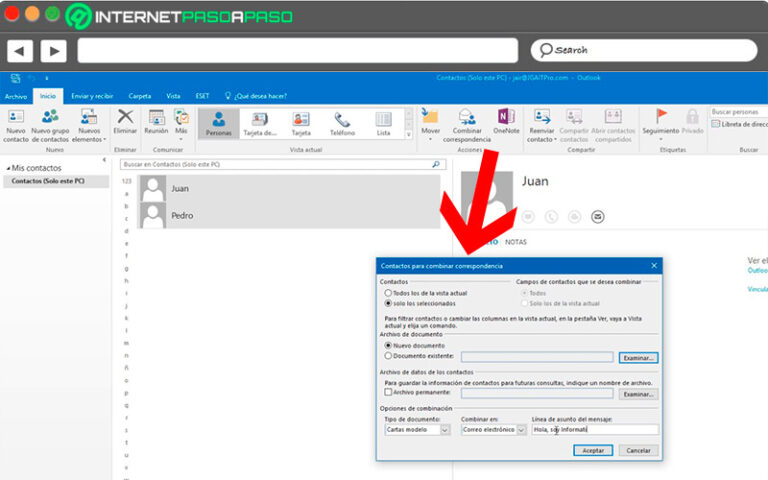
Task: Click the browser back arrow button
Action: [x=20, y=50]
